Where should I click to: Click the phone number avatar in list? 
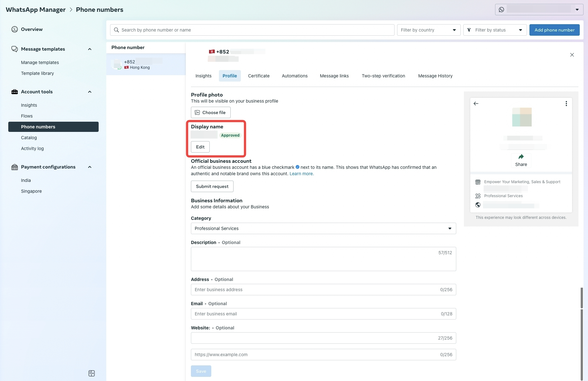pyautogui.click(x=117, y=64)
